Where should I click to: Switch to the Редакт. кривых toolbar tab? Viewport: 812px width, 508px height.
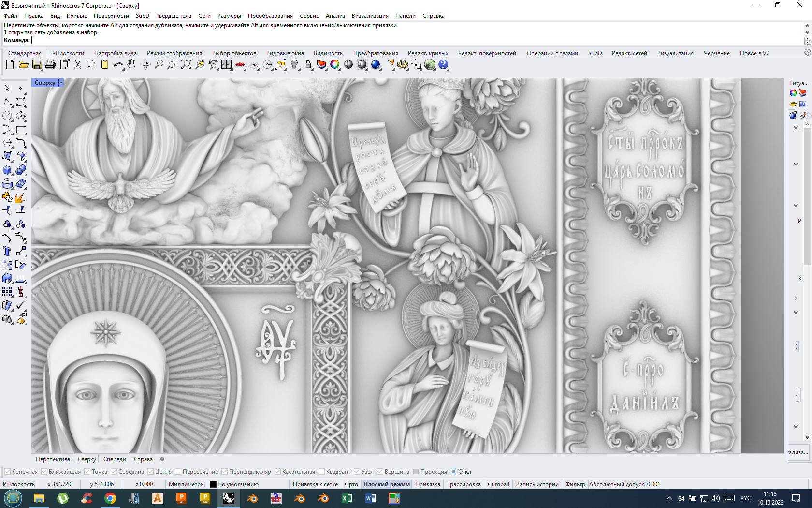(428, 53)
